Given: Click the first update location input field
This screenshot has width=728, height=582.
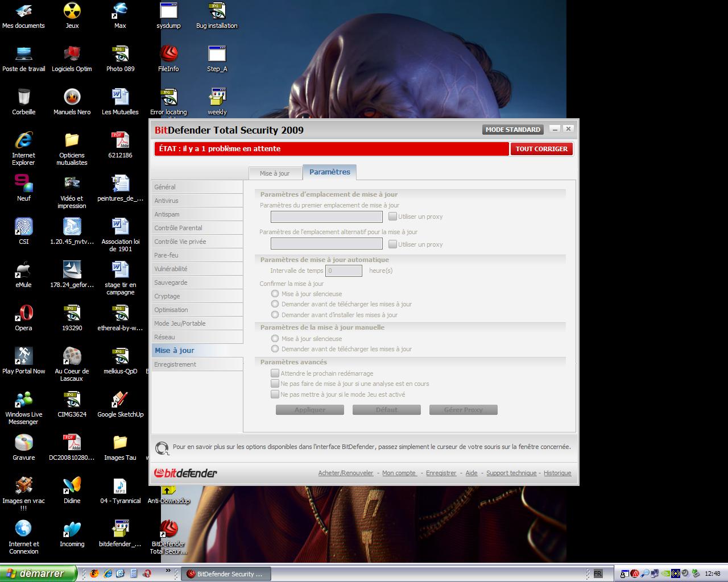Looking at the screenshot, I should (326, 217).
